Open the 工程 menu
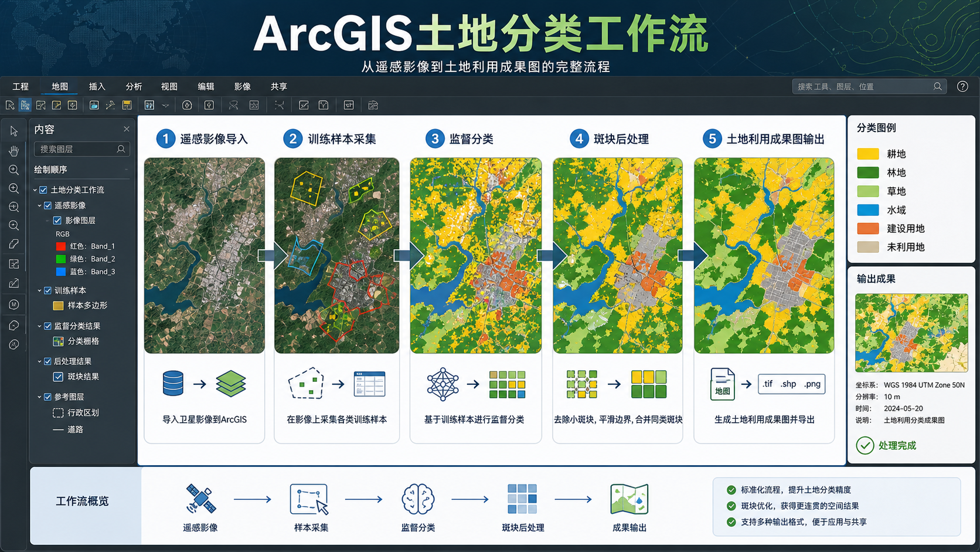This screenshot has height=552, width=980. 21,86
